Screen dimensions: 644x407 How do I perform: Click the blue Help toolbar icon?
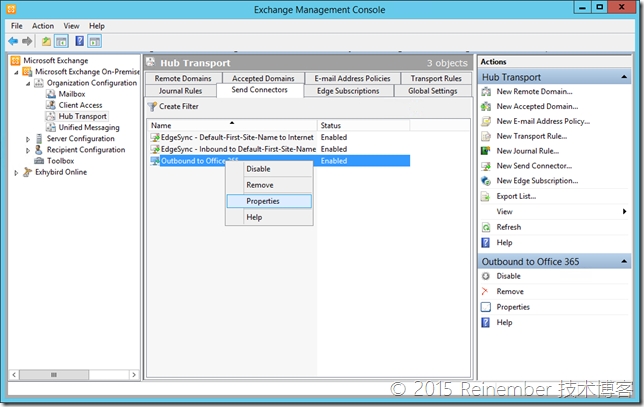click(80, 41)
